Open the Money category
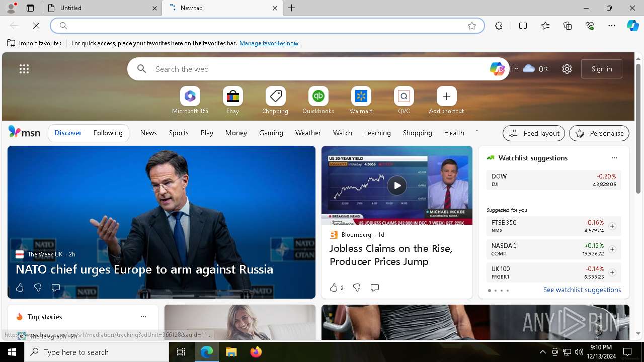The height and width of the screenshot is (362, 644). click(x=236, y=133)
